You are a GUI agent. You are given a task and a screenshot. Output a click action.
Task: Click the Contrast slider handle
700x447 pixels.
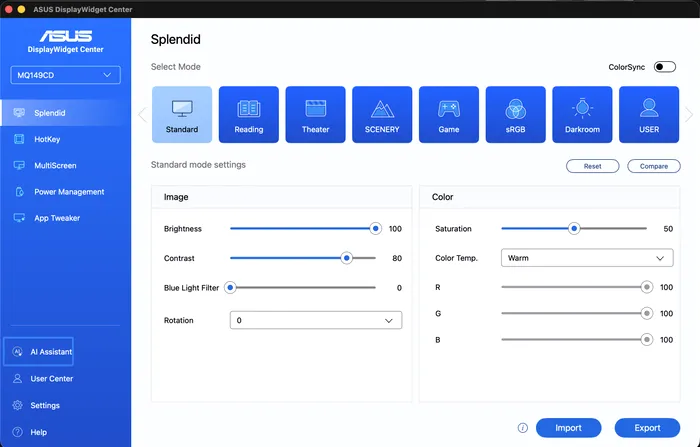(346, 258)
